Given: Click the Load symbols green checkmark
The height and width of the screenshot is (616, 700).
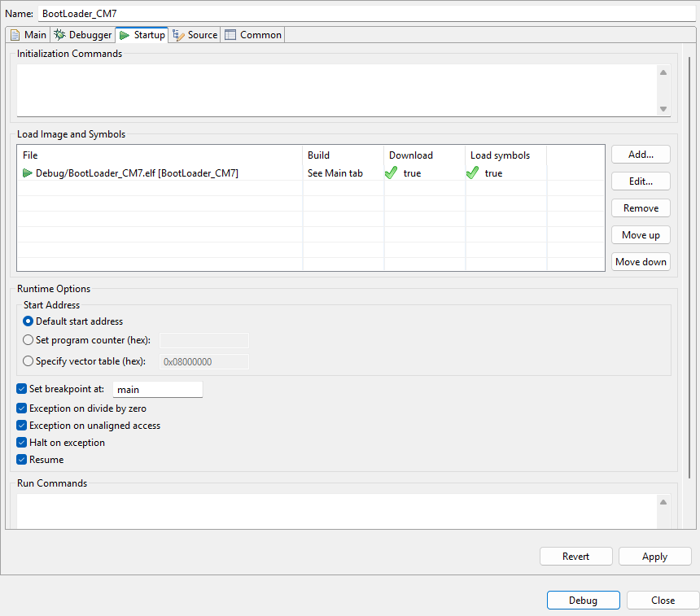Looking at the screenshot, I should click(x=472, y=173).
